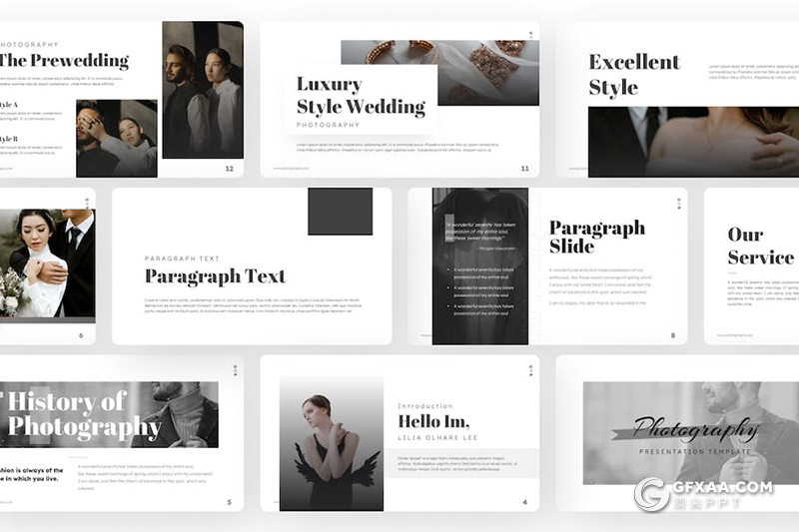This screenshot has width=799, height=532.
Task: Click the dots icon on Hello Im slide
Action: pos(529,369)
